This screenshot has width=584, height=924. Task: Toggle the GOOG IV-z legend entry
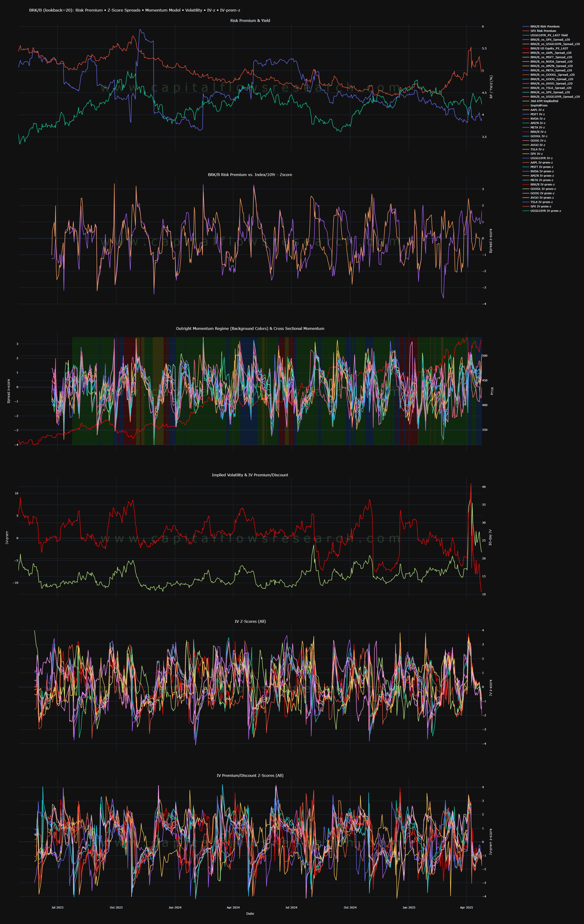(535, 140)
